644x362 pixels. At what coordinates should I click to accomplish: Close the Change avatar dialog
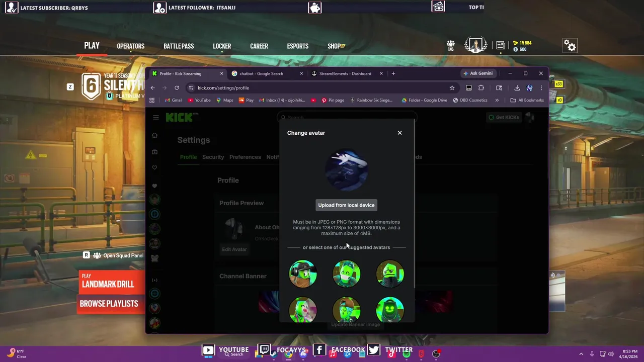[399, 133]
